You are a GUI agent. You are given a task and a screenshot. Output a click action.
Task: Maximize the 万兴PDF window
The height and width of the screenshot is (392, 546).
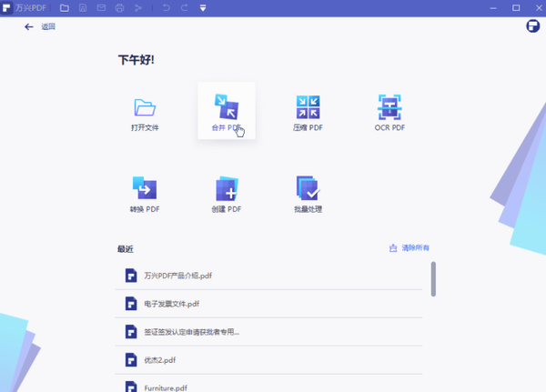pyautogui.click(x=516, y=7)
